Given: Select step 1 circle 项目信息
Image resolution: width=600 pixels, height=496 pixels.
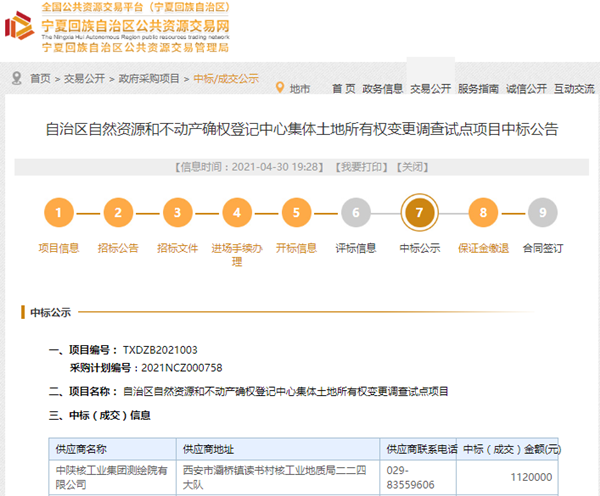Looking at the screenshot, I should click(x=59, y=212).
